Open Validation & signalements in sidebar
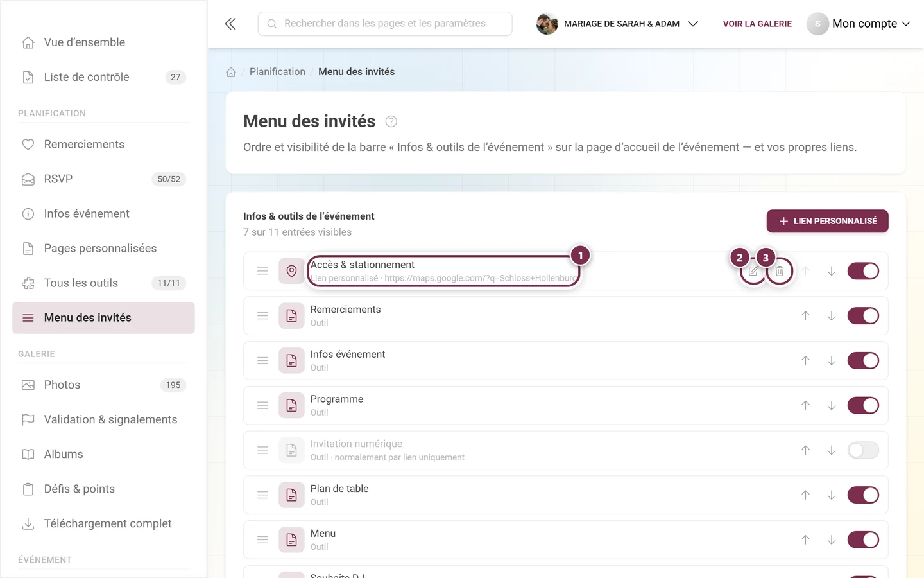The height and width of the screenshot is (578, 924). (x=103, y=420)
